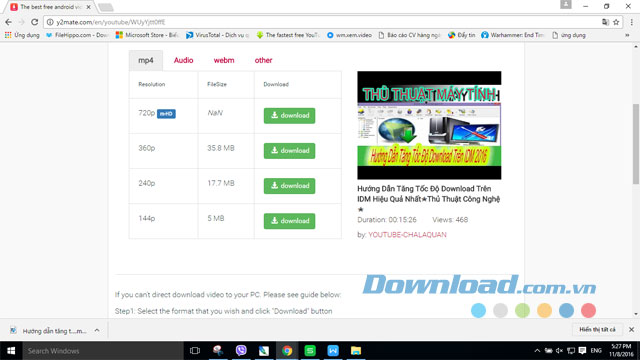
Task: Click Hiển thị tất cả downloads button
Action: 597,329
